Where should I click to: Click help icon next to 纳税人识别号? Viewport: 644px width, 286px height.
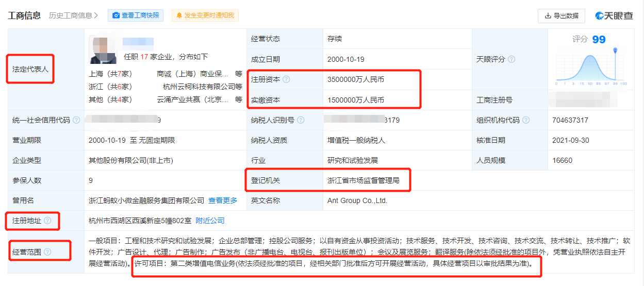point(301,120)
